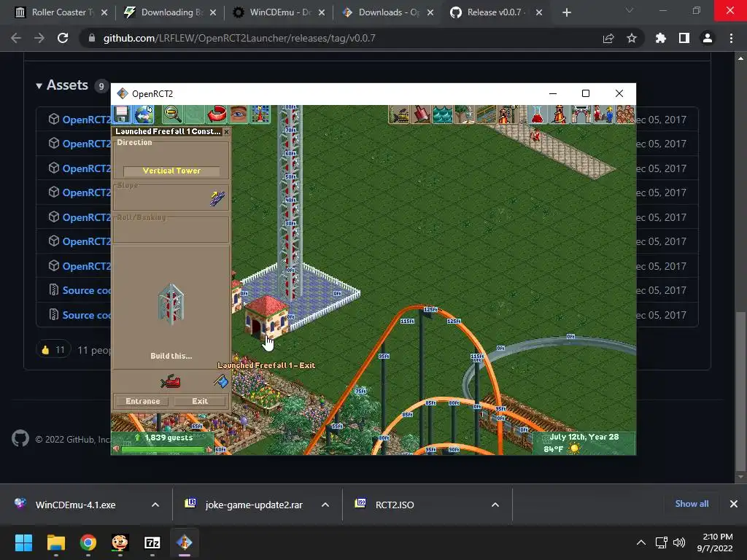
Task: Click the slope track icon in Slope section
Action: point(217,198)
